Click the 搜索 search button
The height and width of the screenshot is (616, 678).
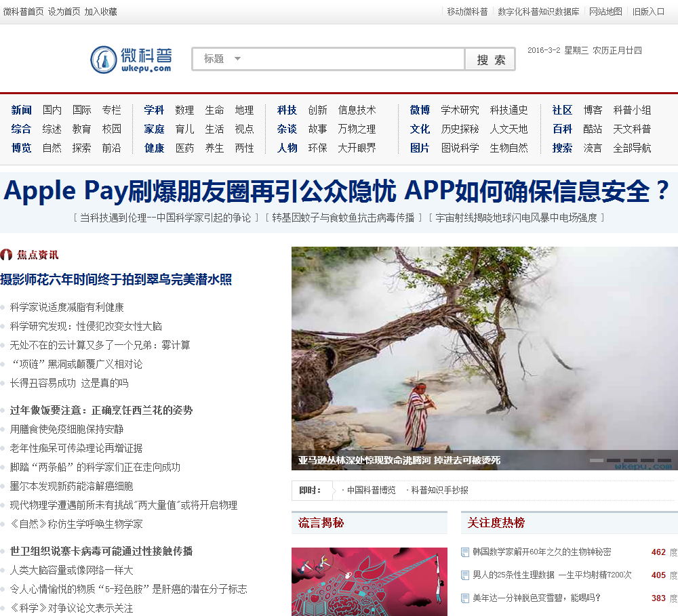point(490,59)
